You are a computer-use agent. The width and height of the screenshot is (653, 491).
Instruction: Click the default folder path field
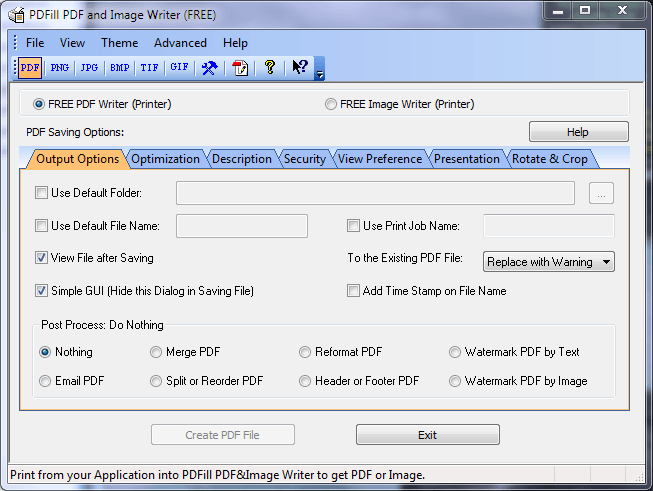coord(375,193)
